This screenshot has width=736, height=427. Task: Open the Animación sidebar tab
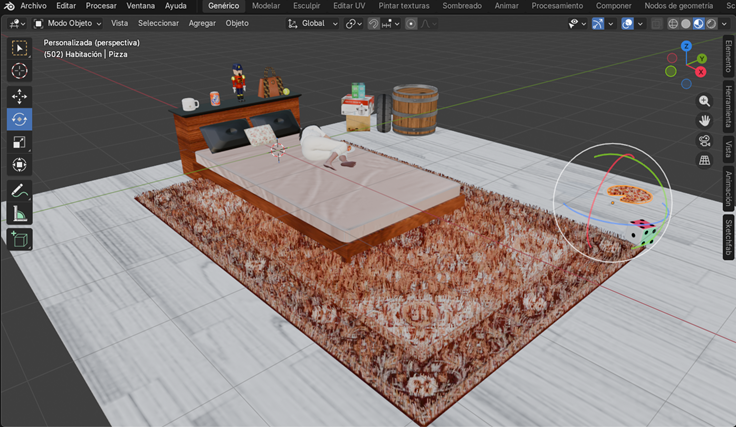[728, 189]
